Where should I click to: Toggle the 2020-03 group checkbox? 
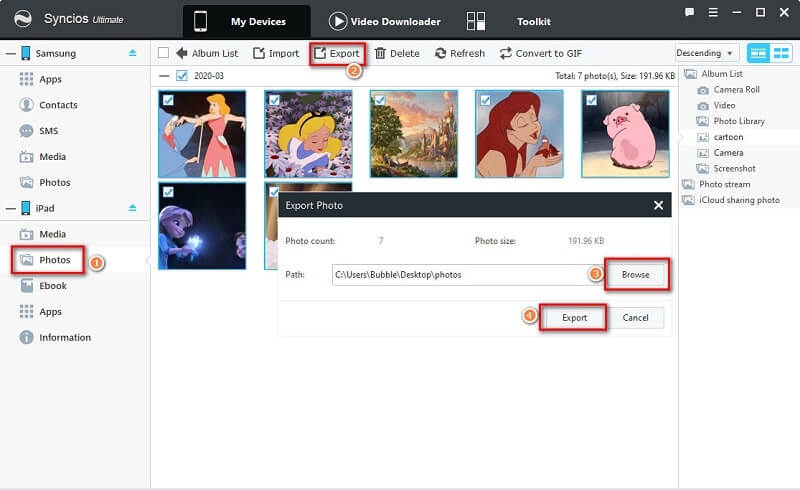182,76
